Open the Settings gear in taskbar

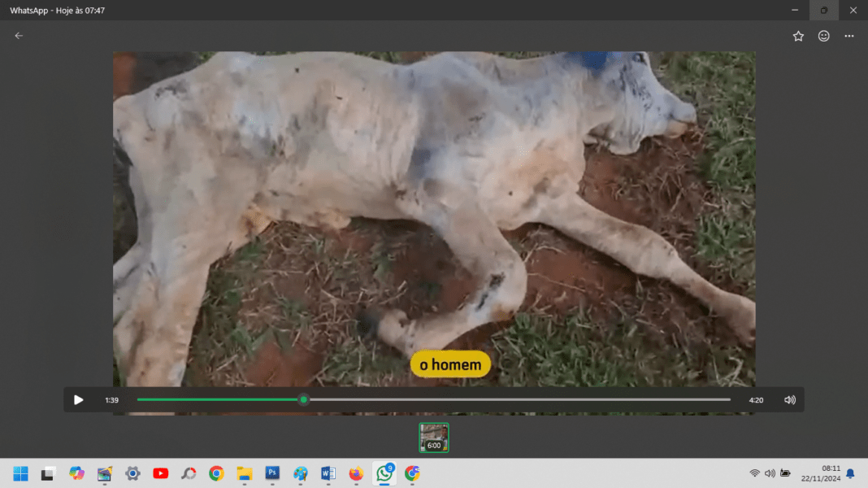coord(132,473)
